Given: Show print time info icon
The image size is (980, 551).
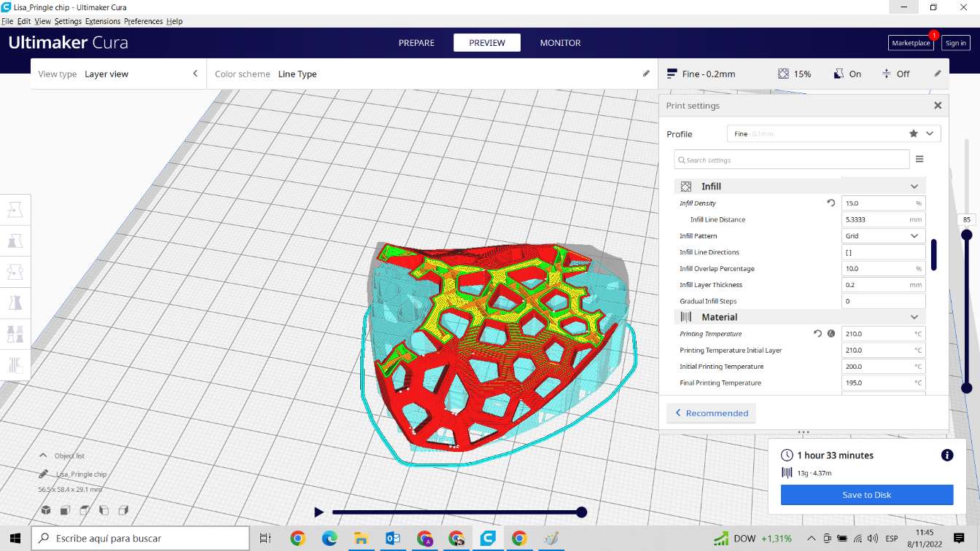Looking at the screenshot, I should pos(947,455).
